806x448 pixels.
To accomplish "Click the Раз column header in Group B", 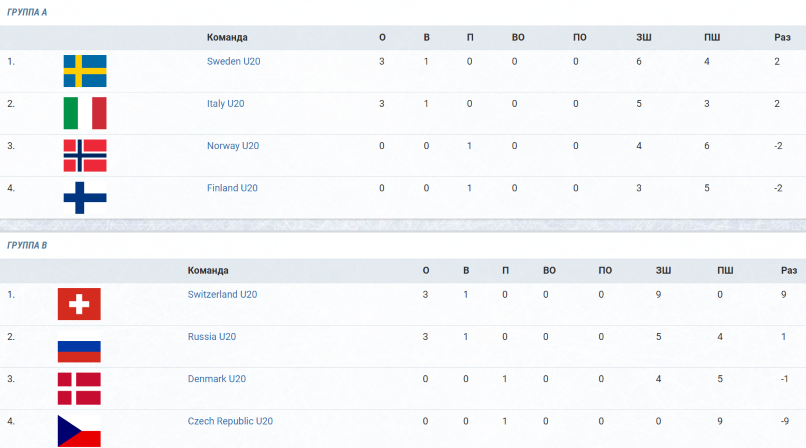I will [x=789, y=270].
